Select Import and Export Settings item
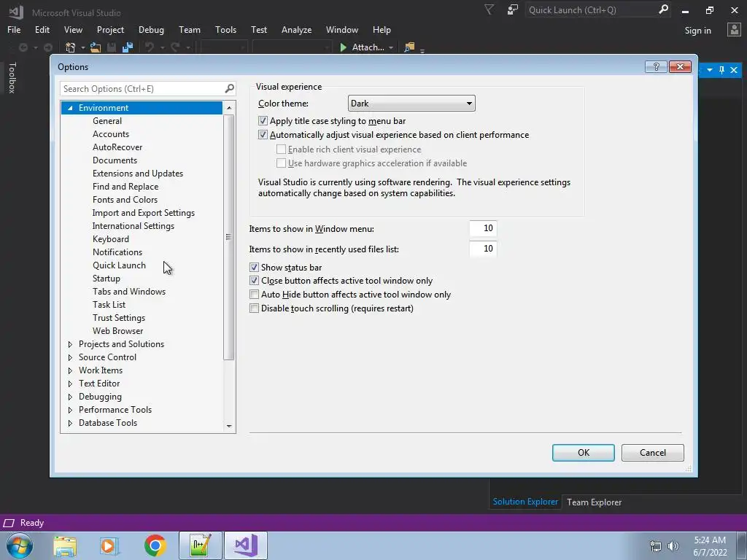This screenshot has width=747, height=560. pos(144,213)
